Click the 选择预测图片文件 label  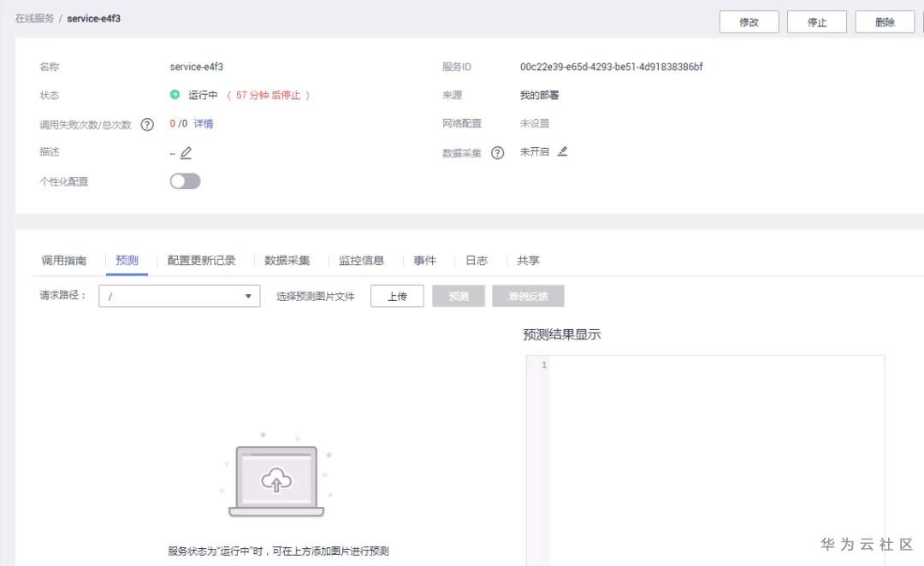coord(315,296)
